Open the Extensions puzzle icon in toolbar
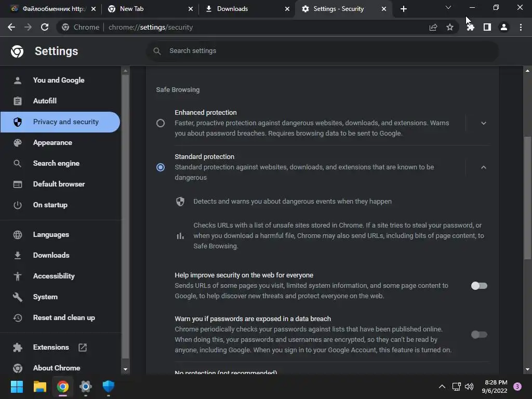The image size is (532, 399). click(470, 27)
